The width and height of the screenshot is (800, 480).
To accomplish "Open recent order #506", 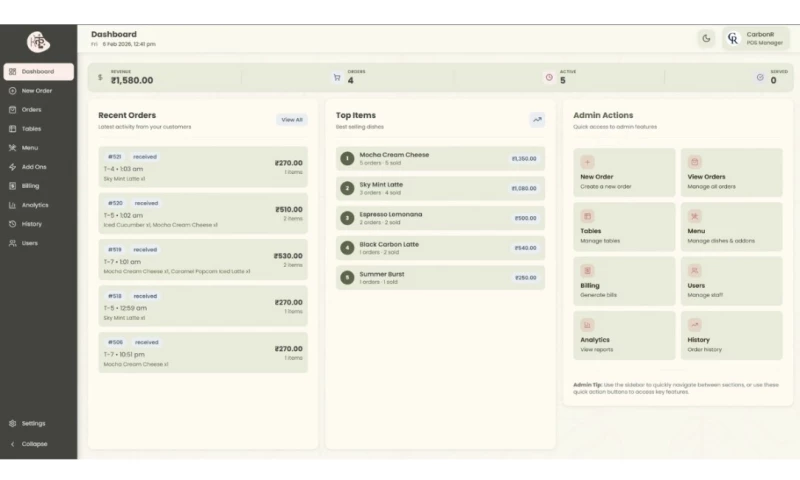I will 203,352.
